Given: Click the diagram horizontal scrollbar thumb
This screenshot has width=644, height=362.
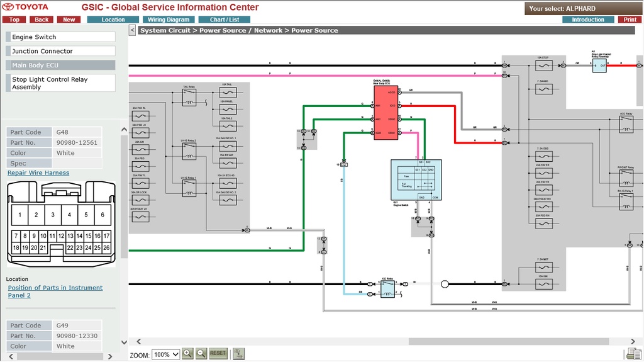Looking at the screenshot, I should coord(508,341).
